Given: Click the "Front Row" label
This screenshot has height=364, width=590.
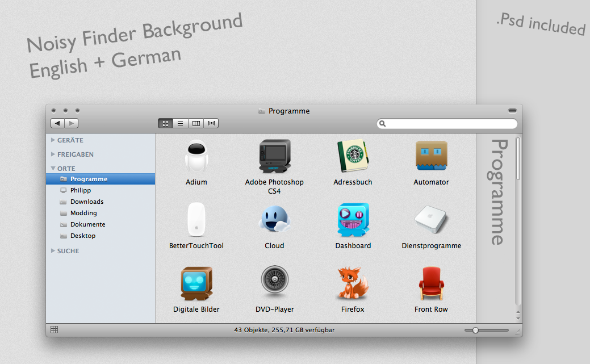Looking at the screenshot, I should [x=431, y=309].
